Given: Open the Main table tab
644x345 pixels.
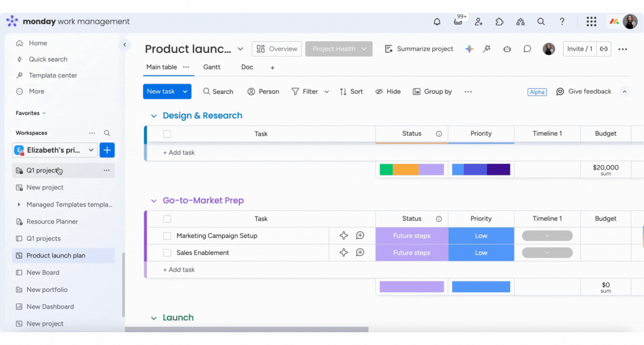Looking at the screenshot, I should pos(161,67).
